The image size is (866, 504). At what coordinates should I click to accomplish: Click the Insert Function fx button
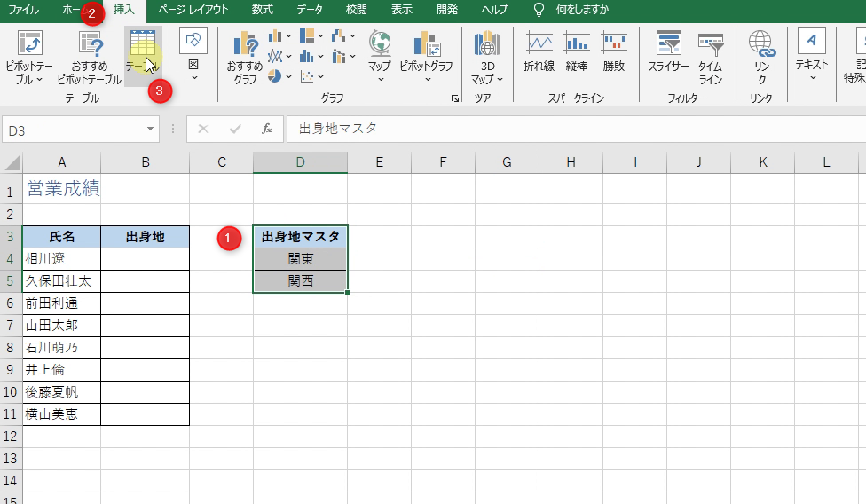[266, 130]
